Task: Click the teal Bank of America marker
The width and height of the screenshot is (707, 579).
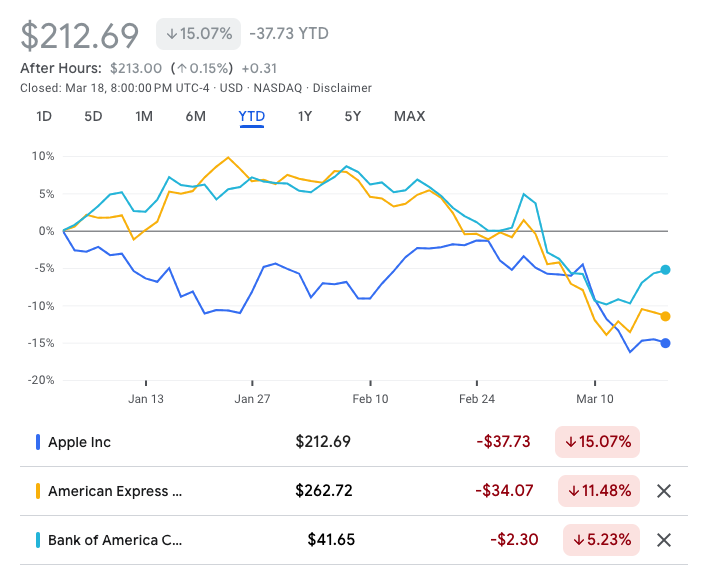Action: (x=38, y=540)
